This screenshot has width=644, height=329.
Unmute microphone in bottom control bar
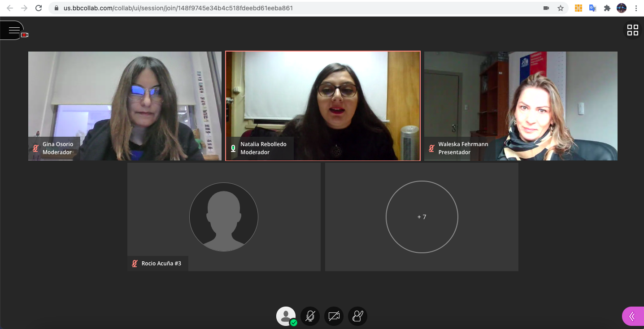click(x=310, y=316)
